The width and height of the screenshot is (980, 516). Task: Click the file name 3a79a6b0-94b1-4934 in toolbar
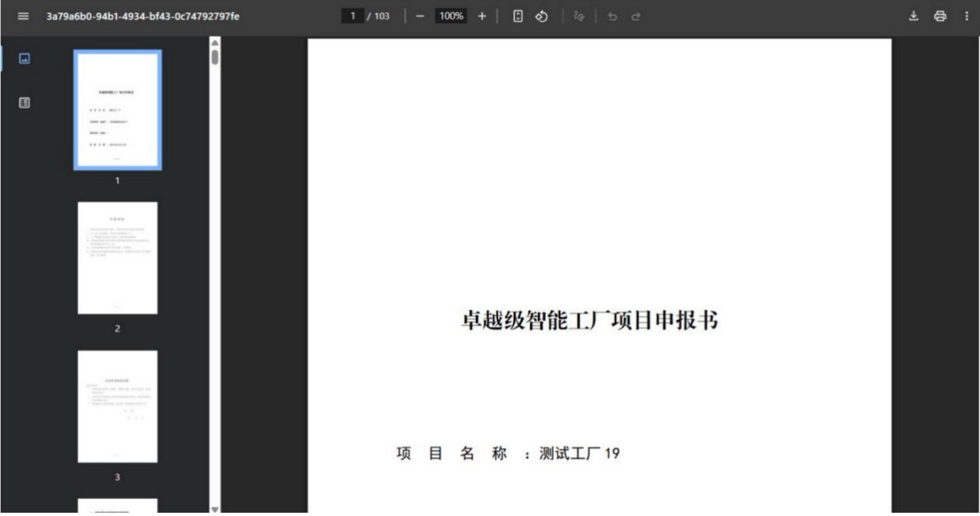coord(143,16)
